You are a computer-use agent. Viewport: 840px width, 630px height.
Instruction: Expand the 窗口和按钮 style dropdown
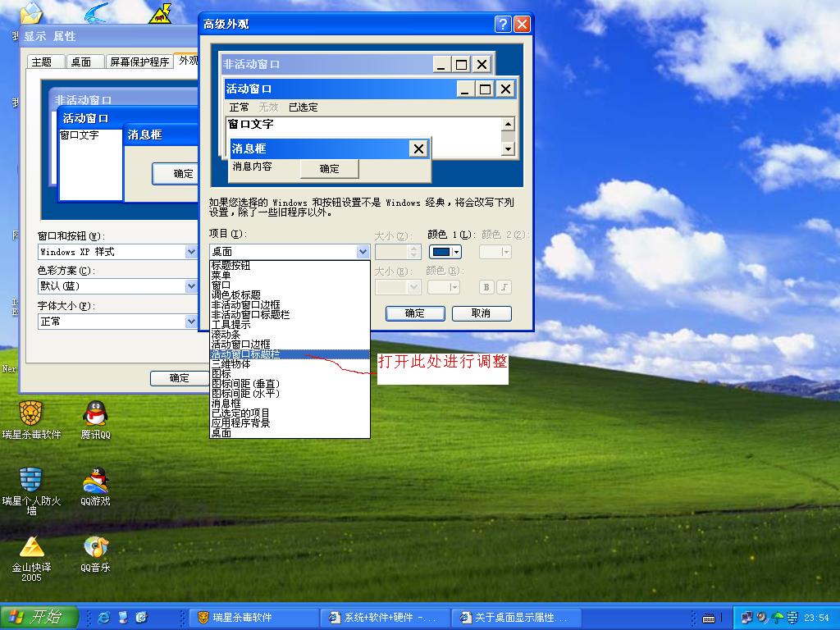pyautogui.click(x=191, y=252)
